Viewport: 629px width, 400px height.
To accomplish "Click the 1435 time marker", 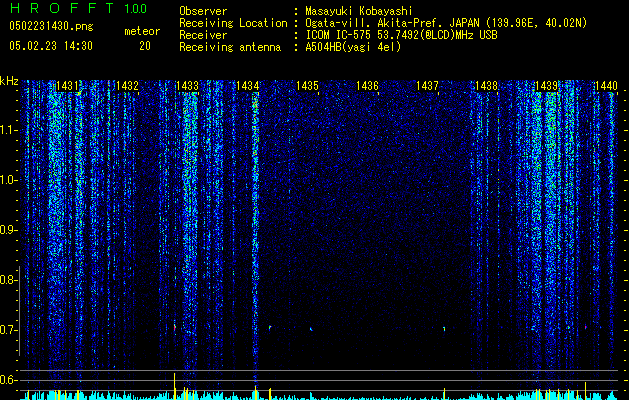I will (307, 86).
